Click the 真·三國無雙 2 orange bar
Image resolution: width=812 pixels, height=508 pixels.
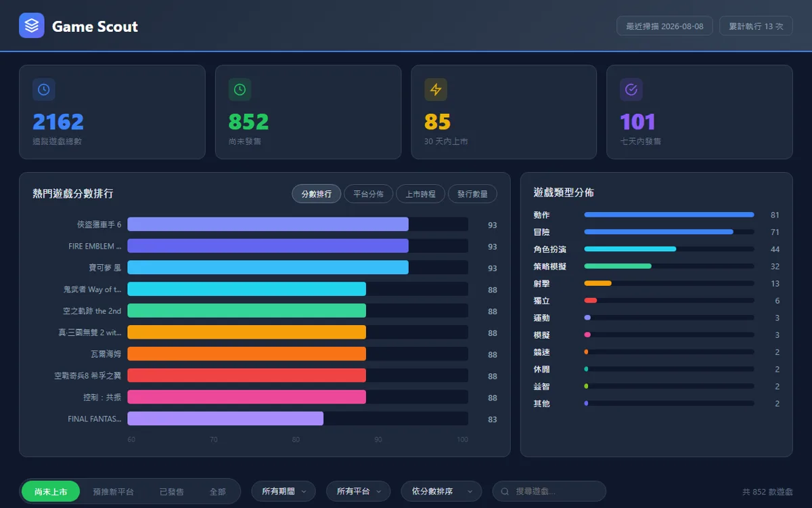click(x=247, y=333)
